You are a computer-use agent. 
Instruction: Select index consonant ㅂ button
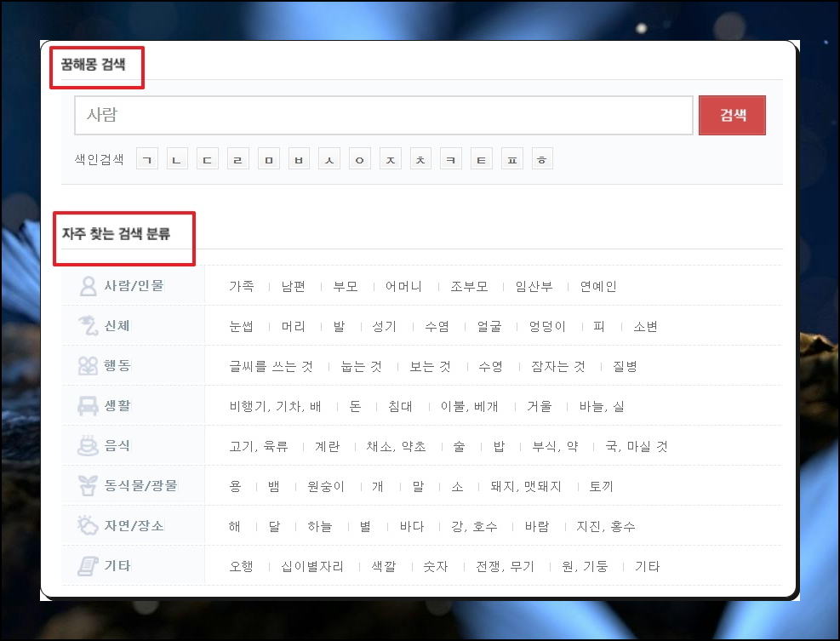pyautogui.click(x=299, y=159)
